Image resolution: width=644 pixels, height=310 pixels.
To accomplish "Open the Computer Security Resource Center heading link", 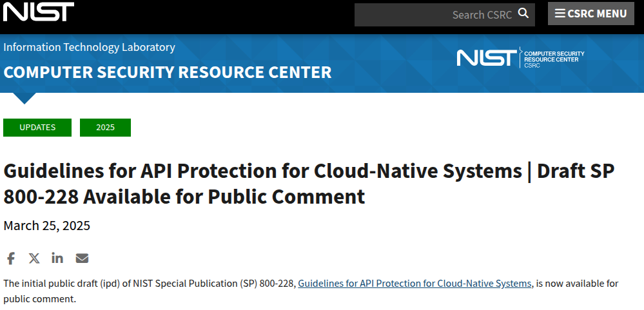I will coord(167,72).
